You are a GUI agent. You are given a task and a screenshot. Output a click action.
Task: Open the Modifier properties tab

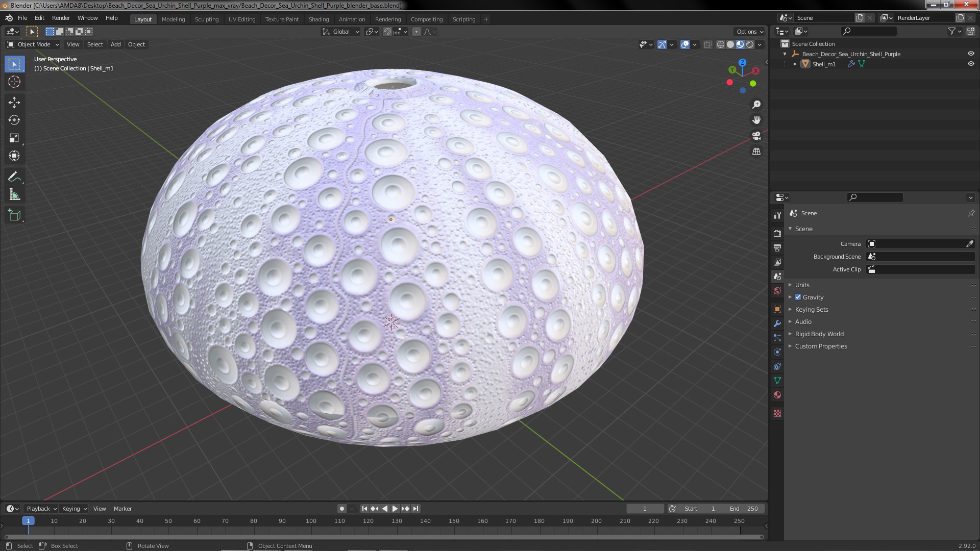coord(777,323)
